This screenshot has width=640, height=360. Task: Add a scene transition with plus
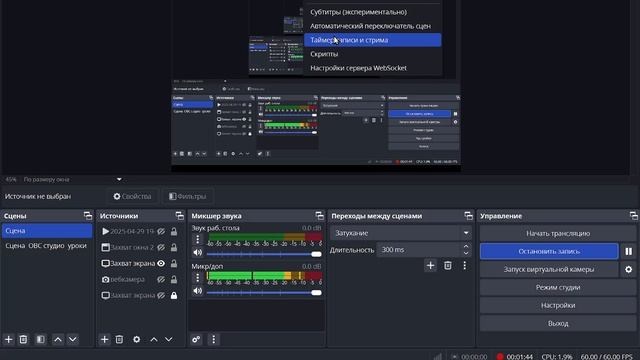[430, 265]
